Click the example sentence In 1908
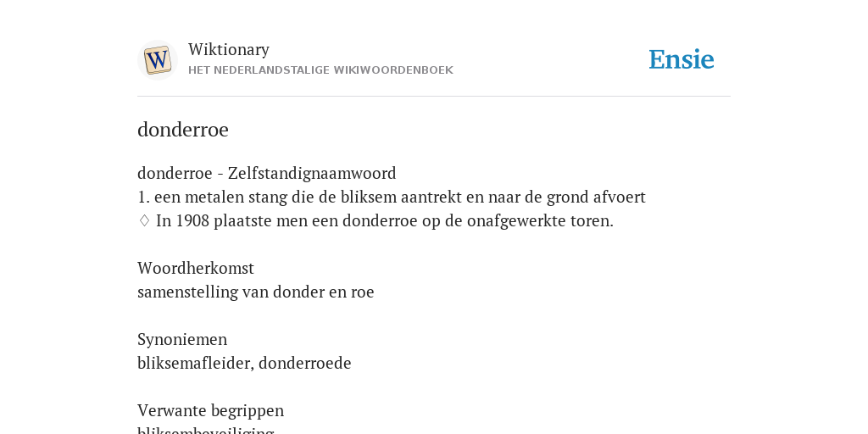The height and width of the screenshot is (434, 868). 385,221
